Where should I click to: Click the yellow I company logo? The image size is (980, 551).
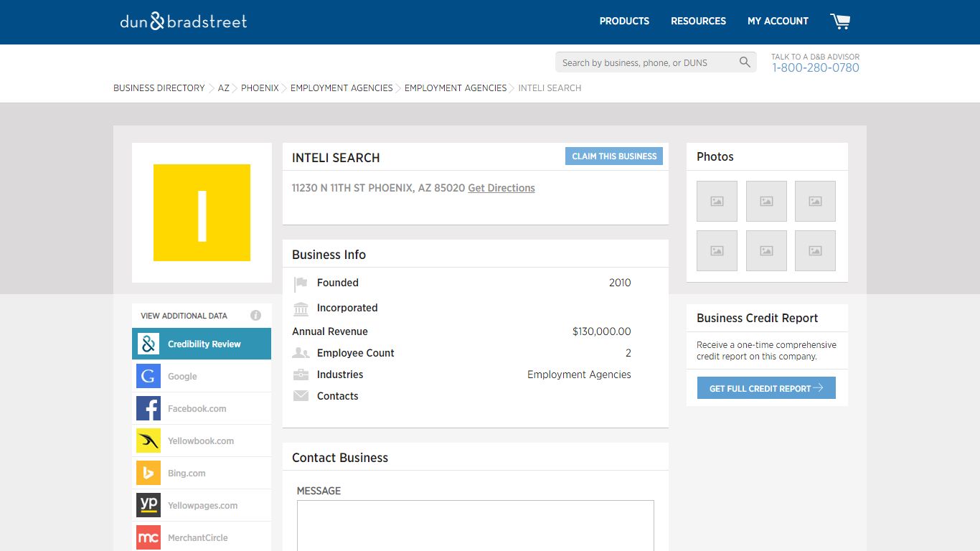[x=202, y=212]
